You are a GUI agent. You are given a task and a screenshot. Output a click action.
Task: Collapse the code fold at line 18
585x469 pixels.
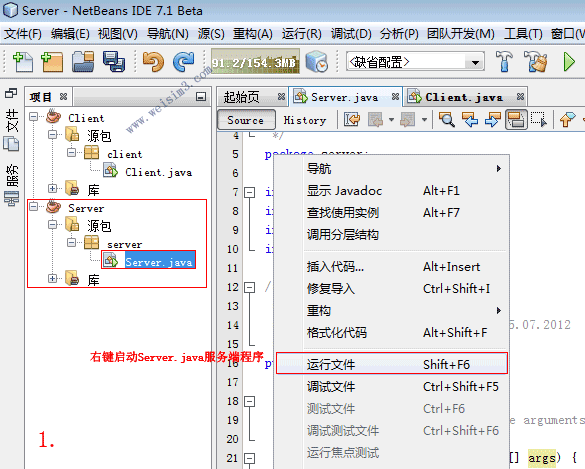[249, 401]
